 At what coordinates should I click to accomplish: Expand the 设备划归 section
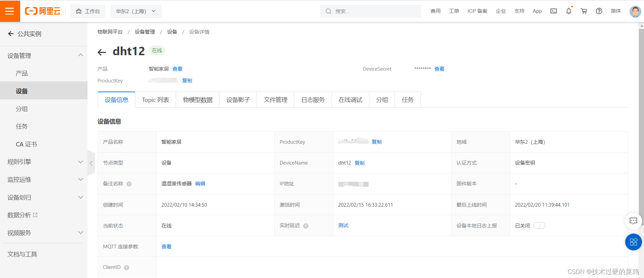pos(44,197)
